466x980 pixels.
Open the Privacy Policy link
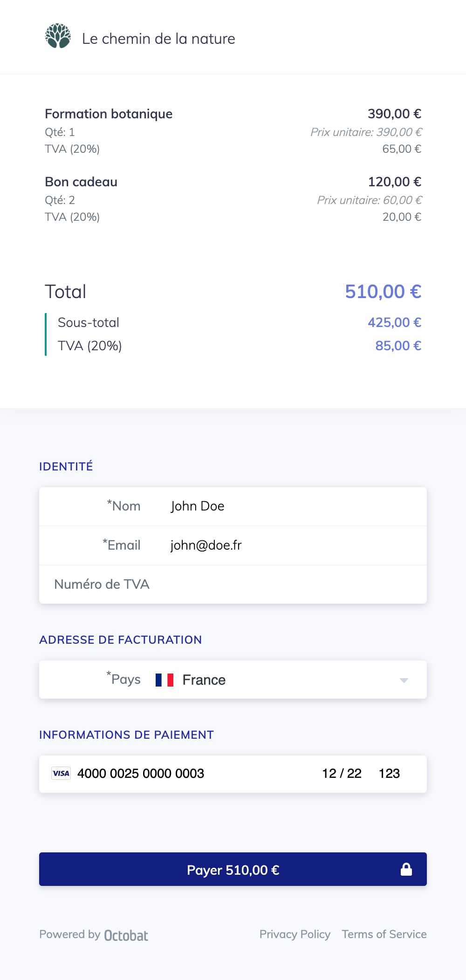click(x=295, y=934)
